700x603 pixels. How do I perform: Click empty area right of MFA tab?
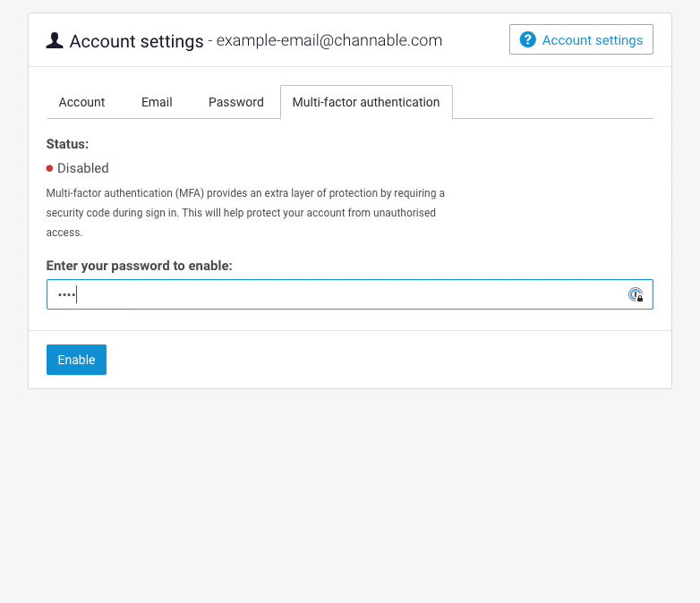pyautogui.click(x=552, y=102)
